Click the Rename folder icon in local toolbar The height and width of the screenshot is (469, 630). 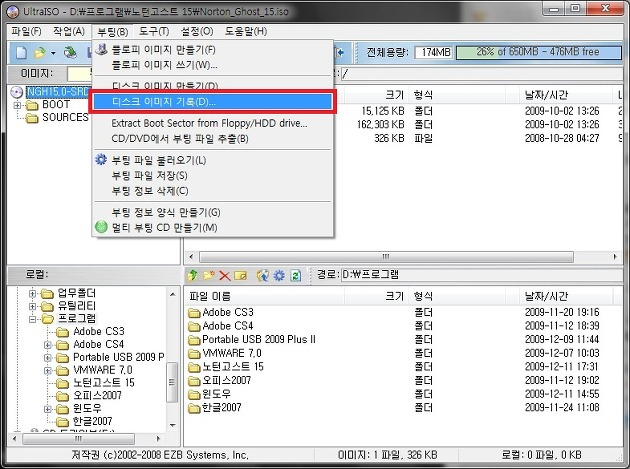240,275
